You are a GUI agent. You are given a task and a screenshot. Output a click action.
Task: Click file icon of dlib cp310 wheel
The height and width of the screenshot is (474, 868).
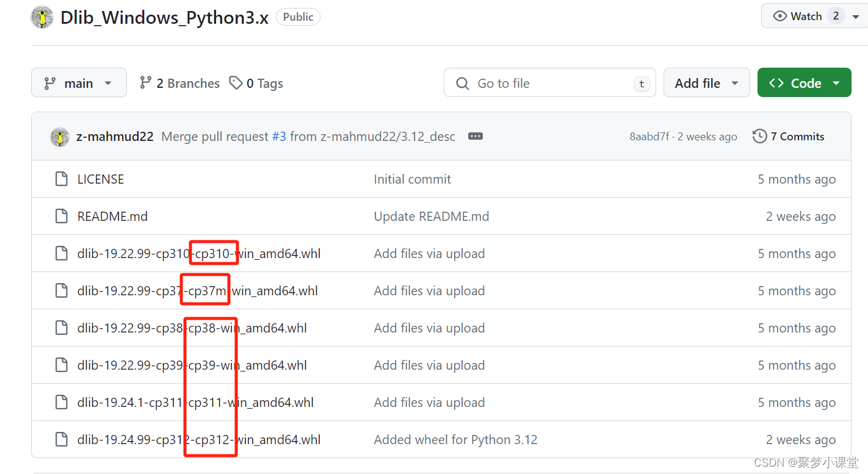tap(61, 253)
